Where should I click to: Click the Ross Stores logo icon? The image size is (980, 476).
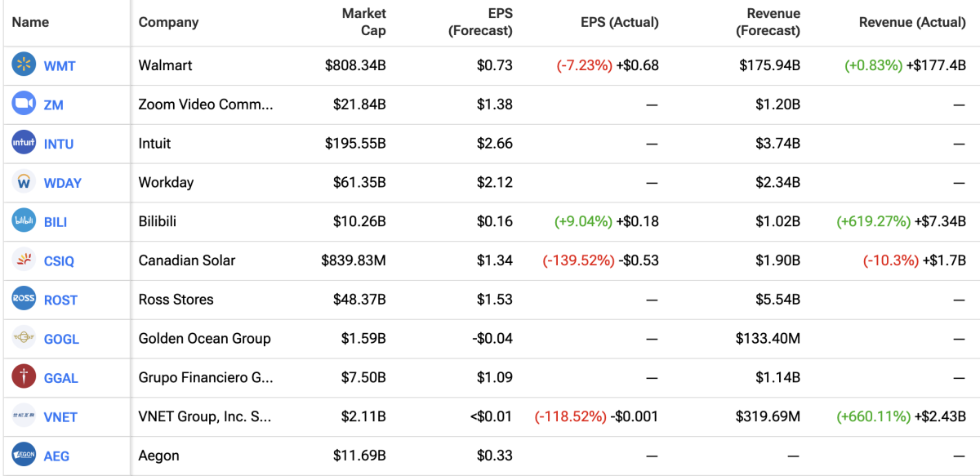pos(24,299)
